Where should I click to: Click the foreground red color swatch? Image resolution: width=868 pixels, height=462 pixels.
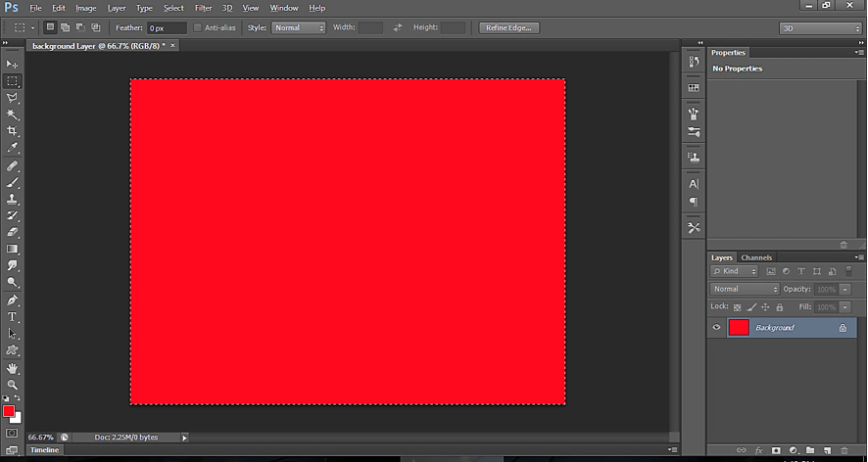pyautogui.click(x=8, y=411)
